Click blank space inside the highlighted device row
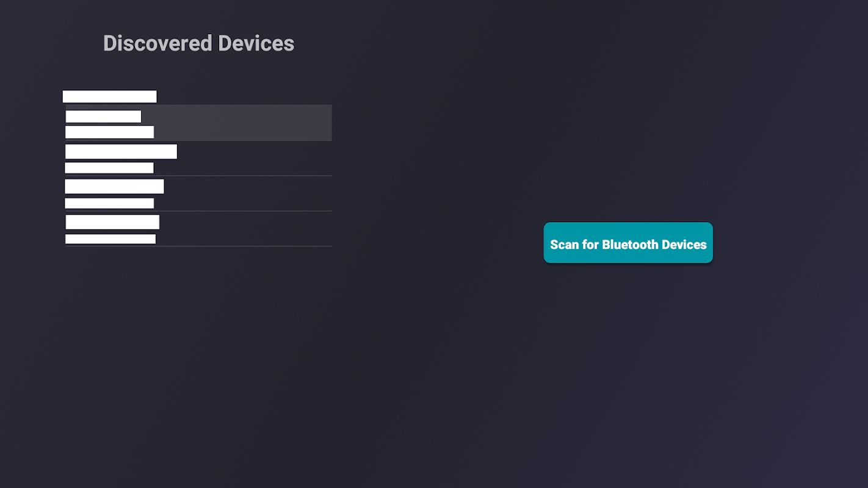 pos(256,123)
